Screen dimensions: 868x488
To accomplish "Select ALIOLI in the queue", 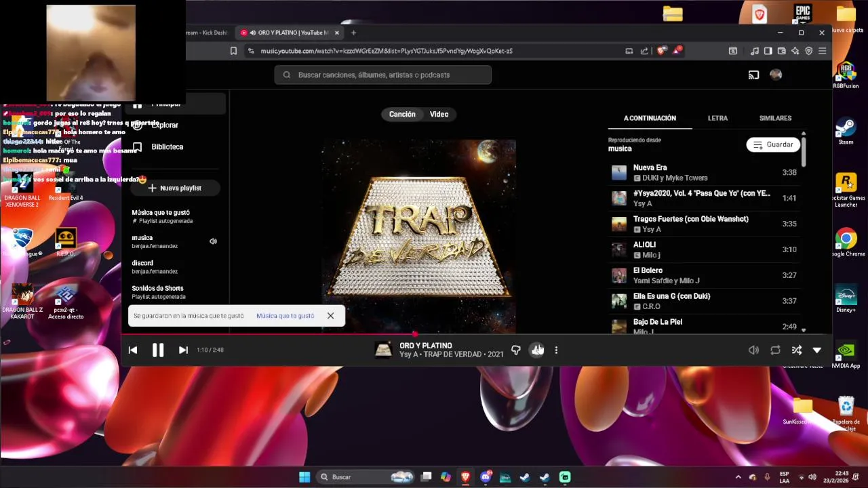I will pyautogui.click(x=704, y=249).
